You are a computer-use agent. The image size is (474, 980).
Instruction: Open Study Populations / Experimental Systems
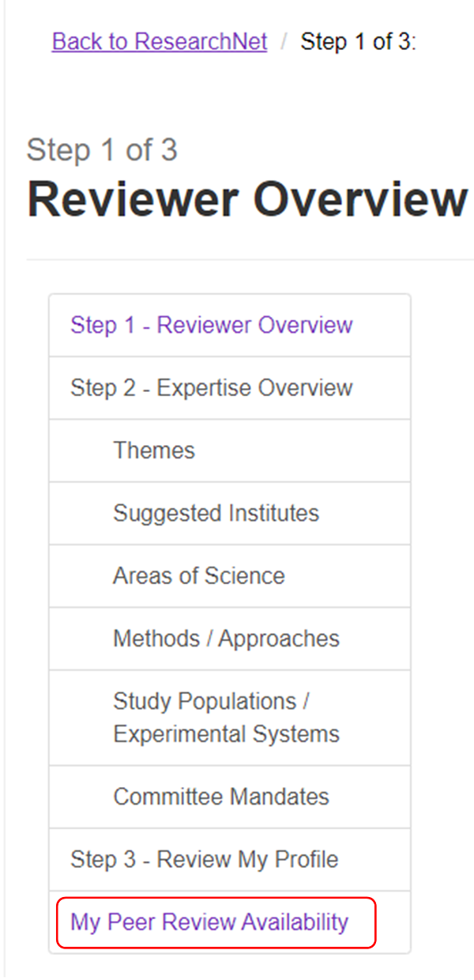(x=226, y=718)
